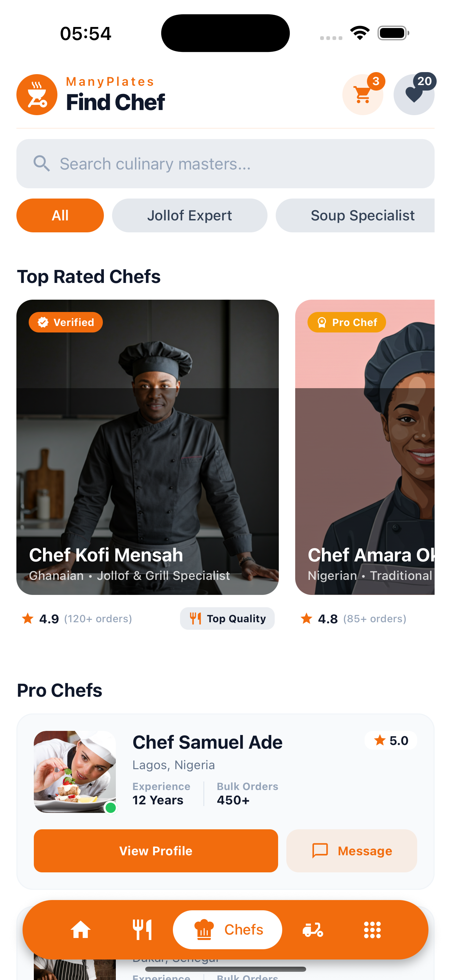Tap the Verified badge on Kofi's card
The image size is (451, 980).
[66, 322]
